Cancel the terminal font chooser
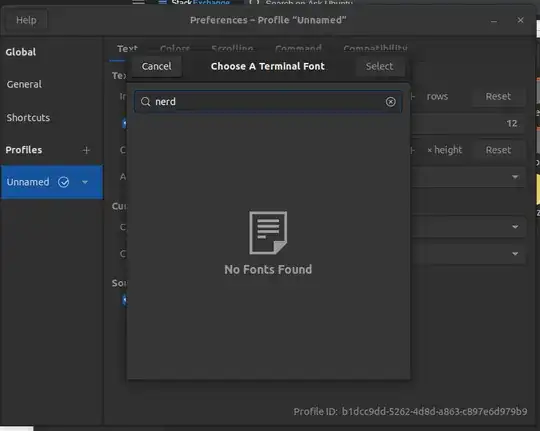 [x=156, y=66]
